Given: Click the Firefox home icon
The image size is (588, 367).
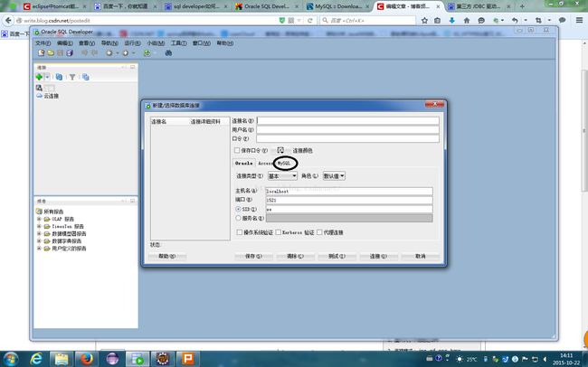Looking at the screenshot, I should [x=467, y=21].
